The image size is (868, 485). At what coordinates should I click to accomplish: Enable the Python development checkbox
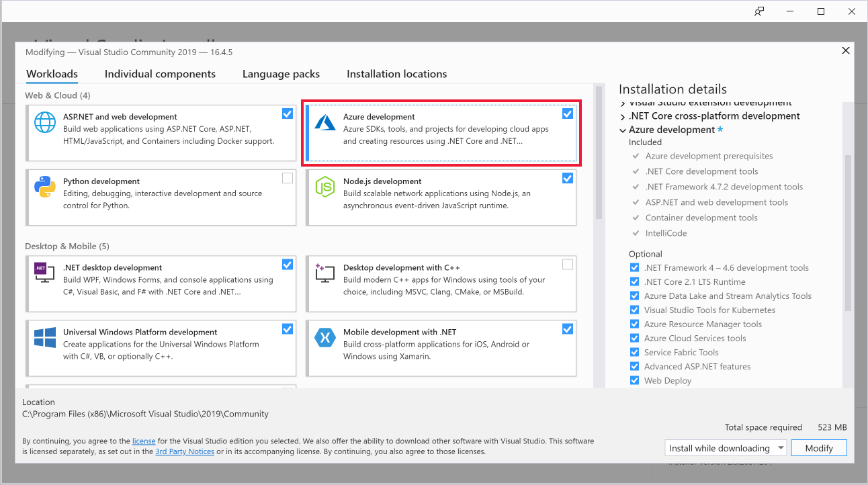[288, 178]
